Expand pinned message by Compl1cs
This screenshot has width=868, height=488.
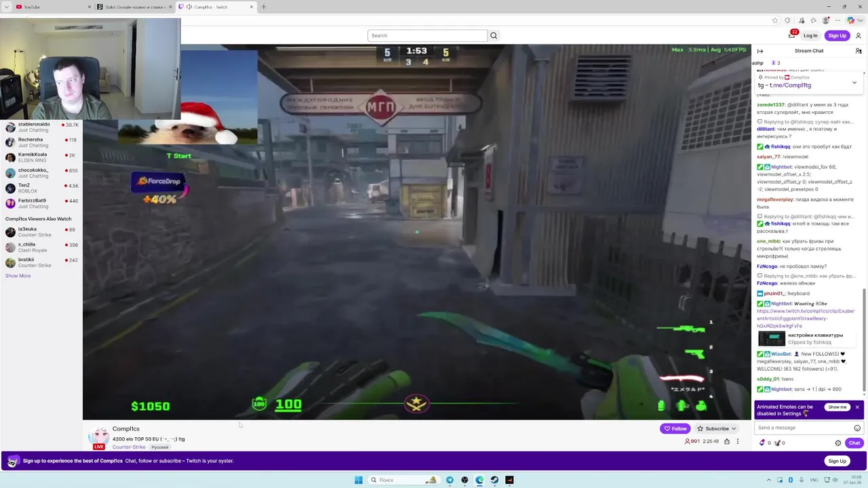pos(854,82)
